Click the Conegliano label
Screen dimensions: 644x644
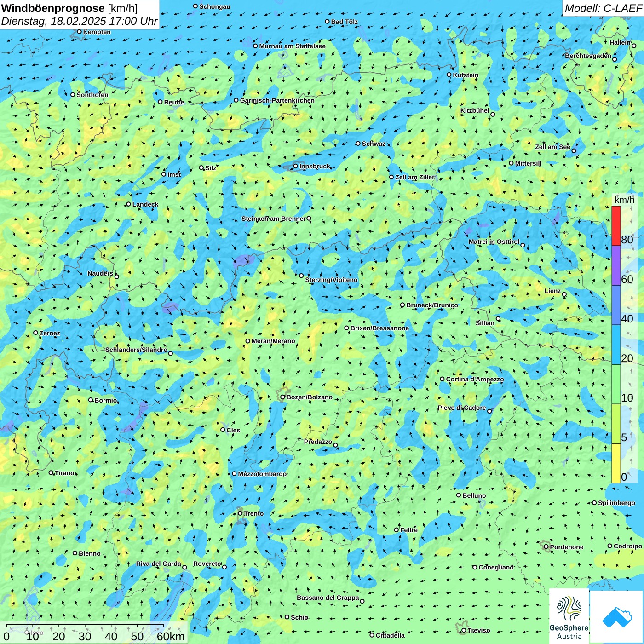[x=496, y=567]
